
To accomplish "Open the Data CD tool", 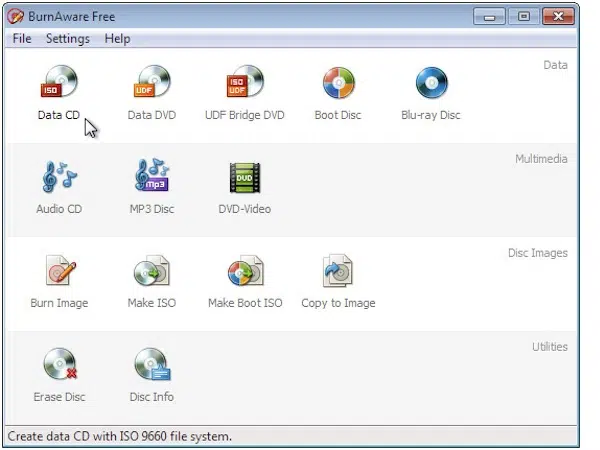I will click(x=59, y=93).
